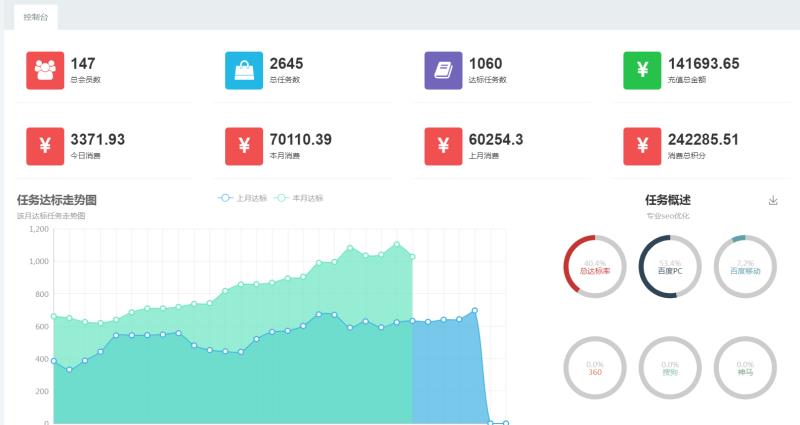Viewport: 800px width, 425px height.
Task: Download the 任务概述 chart as image
Action: [x=773, y=201]
